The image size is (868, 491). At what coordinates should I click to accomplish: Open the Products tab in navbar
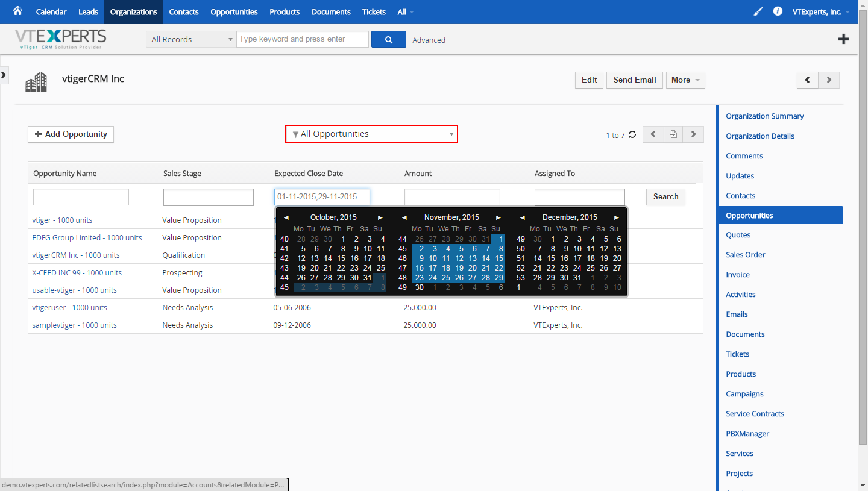285,12
